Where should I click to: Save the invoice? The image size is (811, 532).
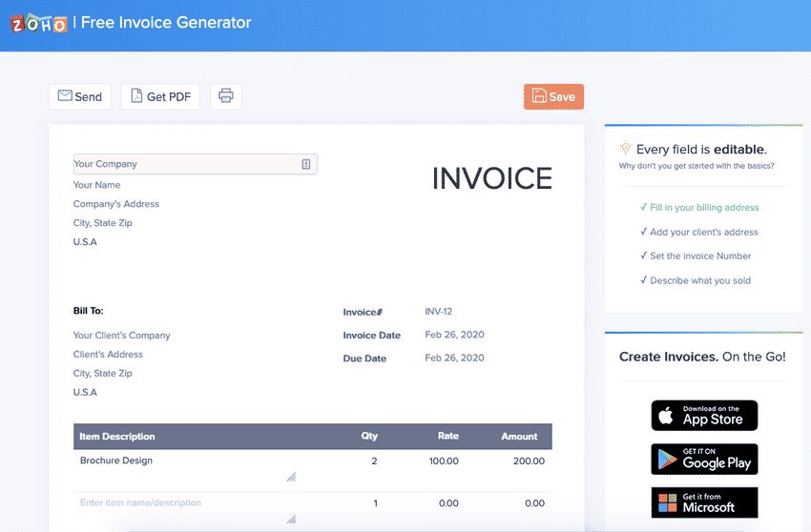click(x=553, y=96)
